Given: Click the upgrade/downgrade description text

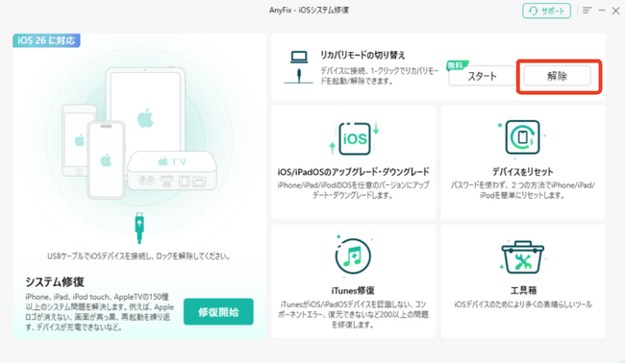Looking at the screenshot, I should [x=354, y=190].
